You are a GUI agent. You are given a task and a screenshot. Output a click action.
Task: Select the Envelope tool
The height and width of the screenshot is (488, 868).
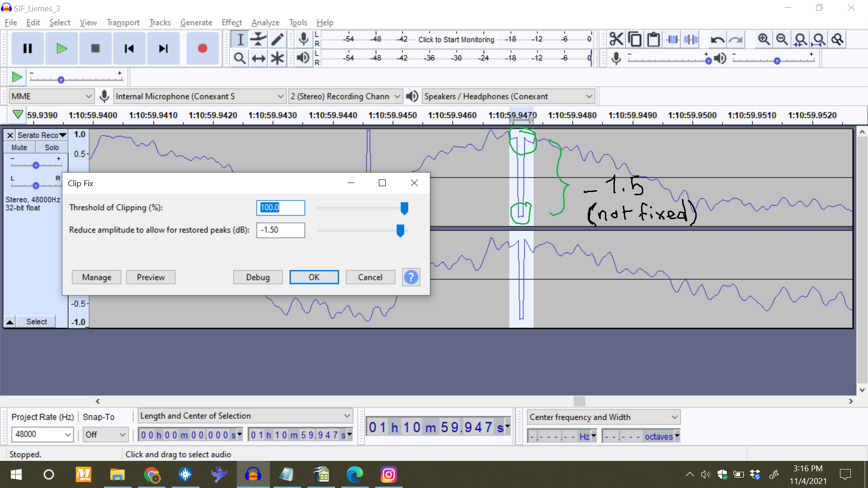click(x=258, y=39)
